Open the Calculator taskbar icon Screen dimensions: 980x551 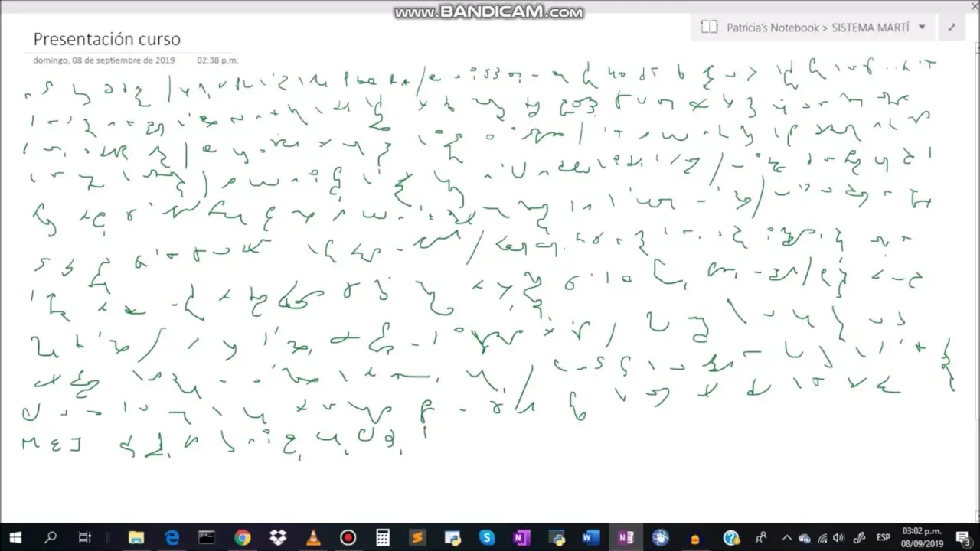point(383,537)
